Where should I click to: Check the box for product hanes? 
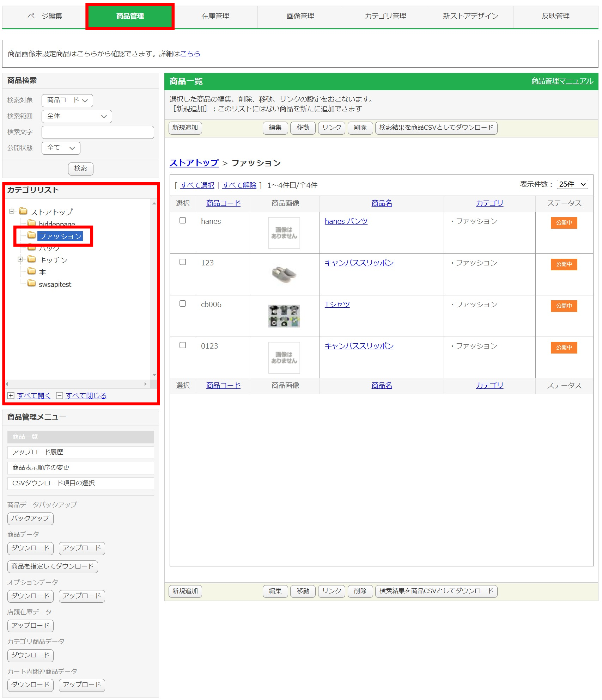click(x=183, y=220)
